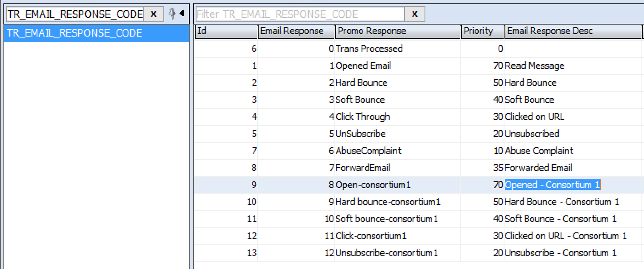Sort by the Priority column header
Viewport: 644px width, 269px height.
click(483, 31)
